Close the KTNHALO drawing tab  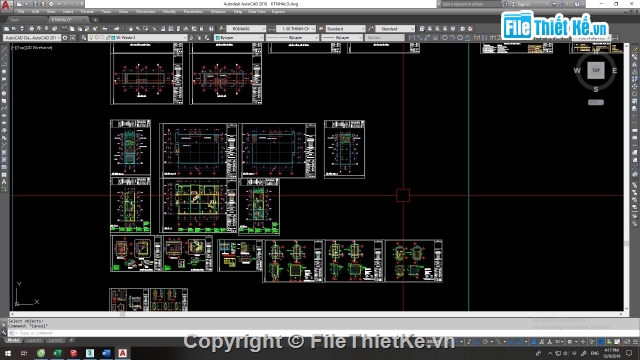tap(84, 20)
